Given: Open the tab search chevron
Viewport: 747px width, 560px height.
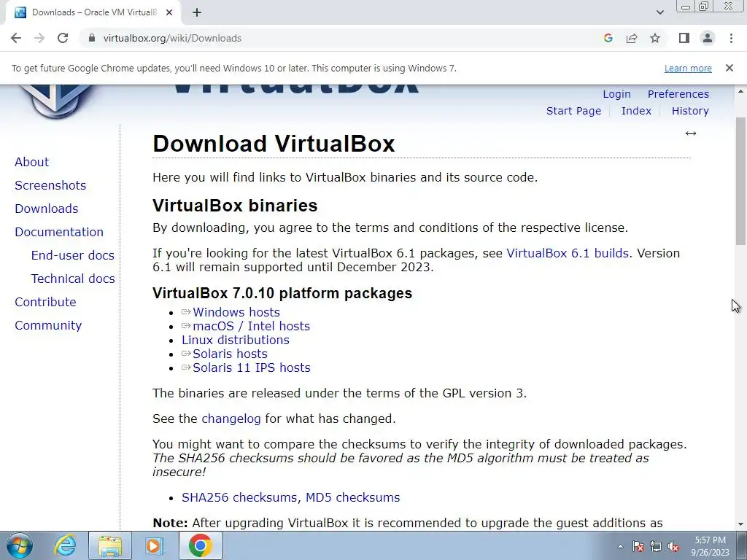Looking at the screenshot, I should point(659,12).
